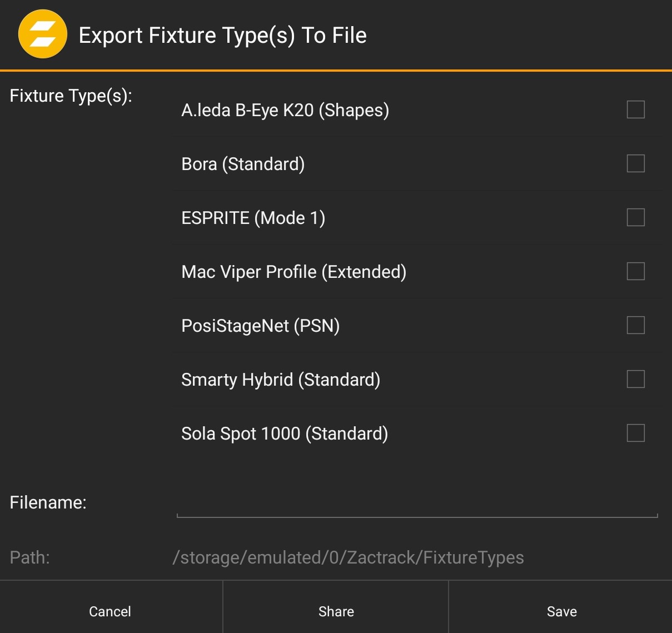Click the Export Fixture Type(s) To File title

tap(223, 34)
